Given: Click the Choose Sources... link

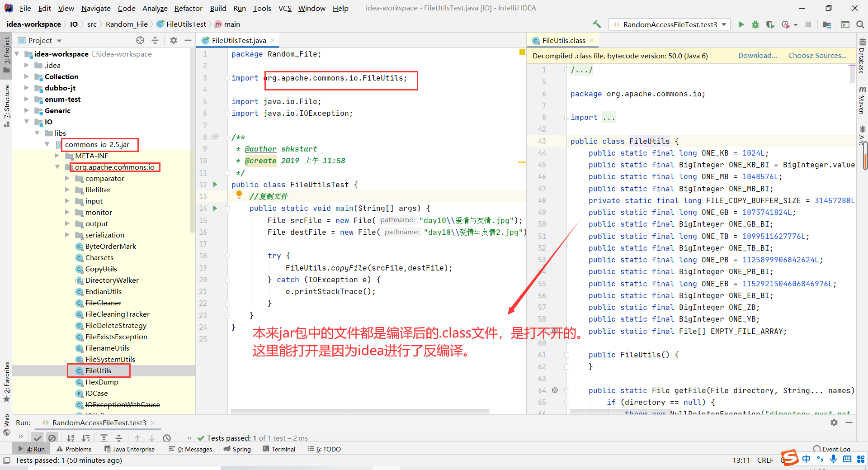Looking at the screenshot, I should [x=817, y=56].
